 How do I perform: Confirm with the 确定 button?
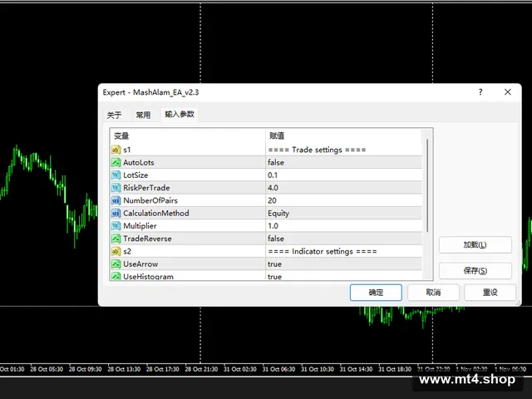pos(376,292)
